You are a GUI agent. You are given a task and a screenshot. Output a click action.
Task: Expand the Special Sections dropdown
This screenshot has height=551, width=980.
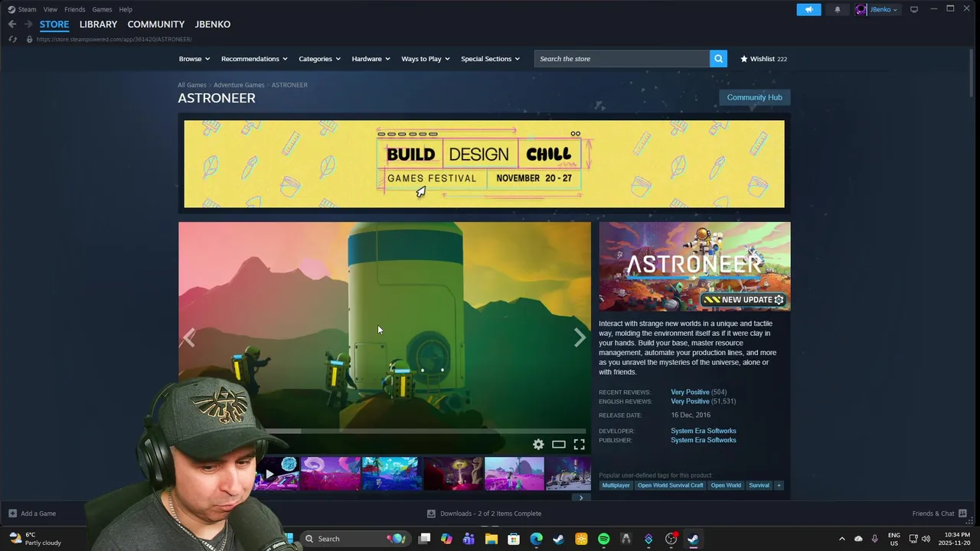(490, 59)
